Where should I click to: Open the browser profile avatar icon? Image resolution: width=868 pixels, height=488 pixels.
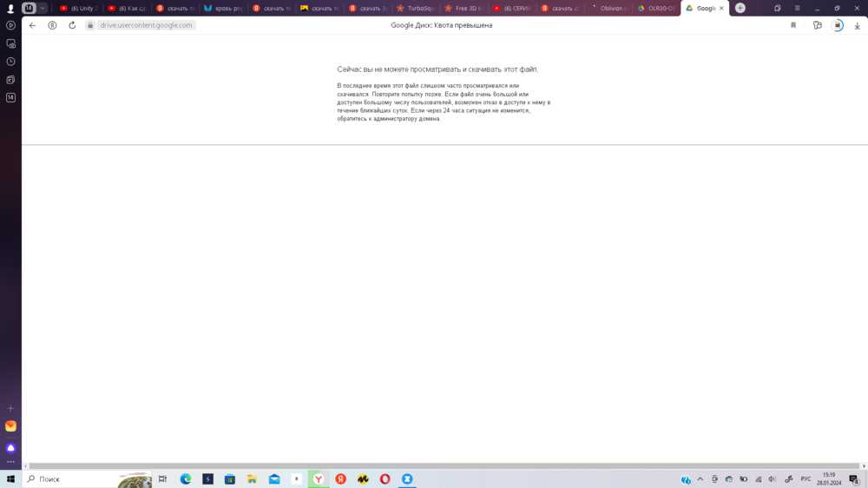[x=838, y=25]
